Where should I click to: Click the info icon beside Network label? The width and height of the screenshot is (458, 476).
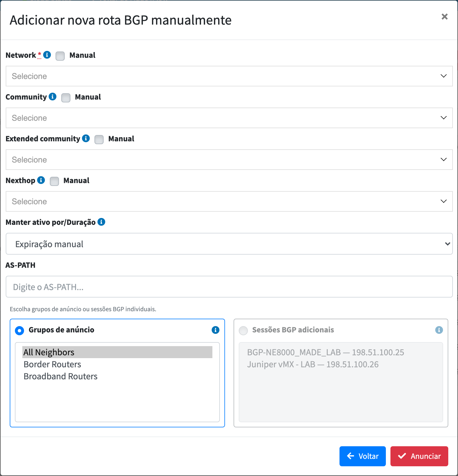(x=47, y=55)
